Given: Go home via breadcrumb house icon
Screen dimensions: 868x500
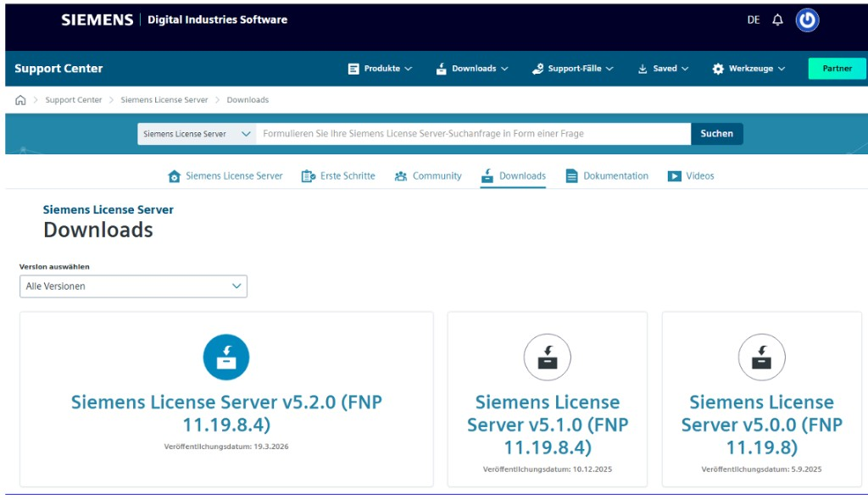Looking at the screenshot, I should pyautogui.click(x=20, y=100).
